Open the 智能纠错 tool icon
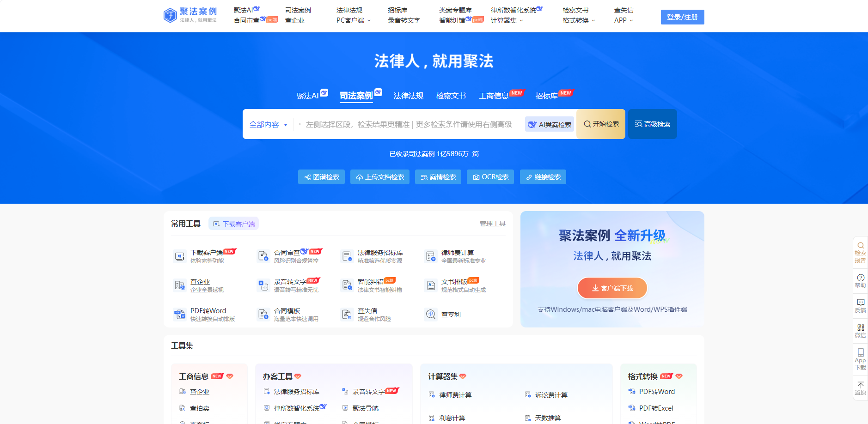The height and width of the screenshot is (424, 868). [x=347, y=285]
